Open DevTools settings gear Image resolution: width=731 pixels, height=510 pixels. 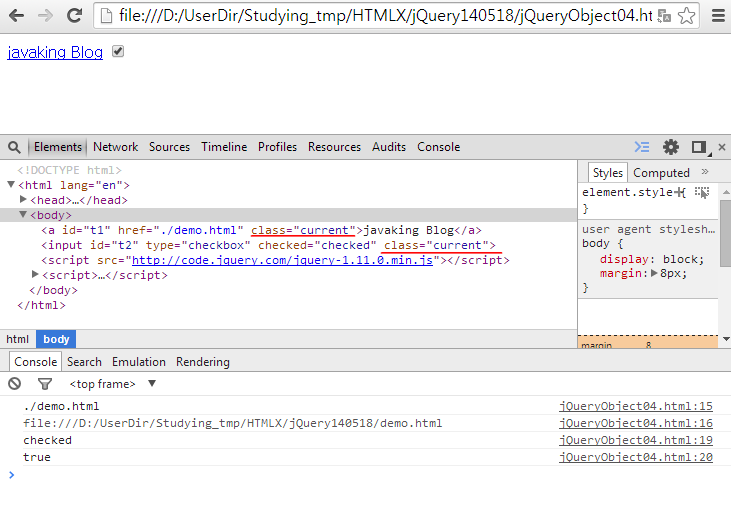tap(671, 147)
